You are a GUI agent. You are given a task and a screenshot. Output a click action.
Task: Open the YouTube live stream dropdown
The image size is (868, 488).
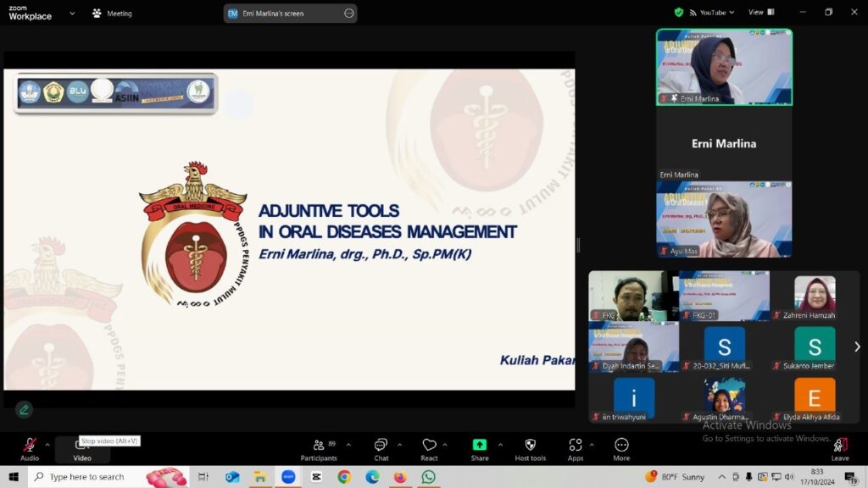pyautogui.click(x=712, y=12)
